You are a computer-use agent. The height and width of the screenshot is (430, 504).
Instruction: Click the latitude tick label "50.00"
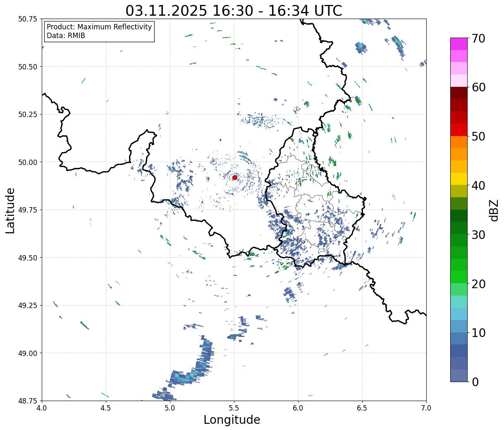click(27, 162)
